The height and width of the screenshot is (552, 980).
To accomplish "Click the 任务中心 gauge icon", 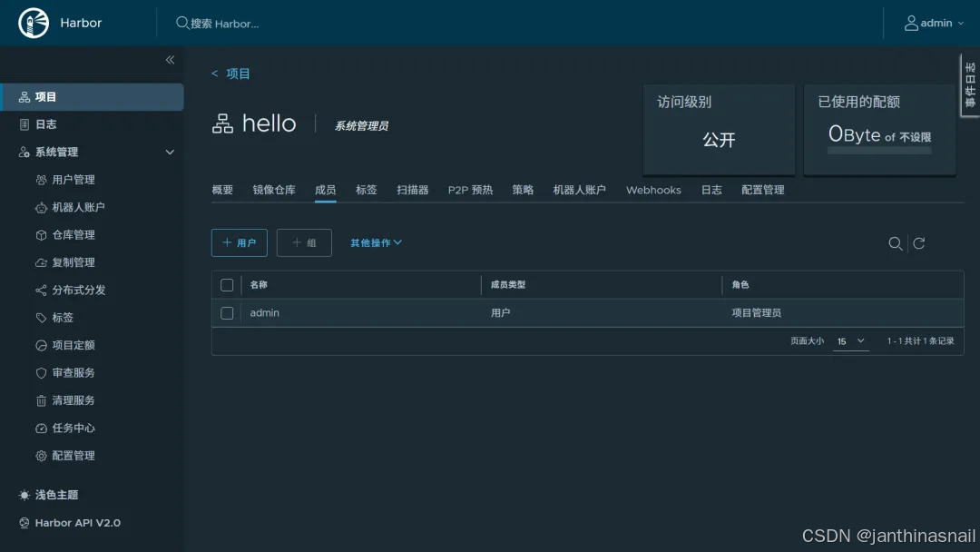I will 41,429.
